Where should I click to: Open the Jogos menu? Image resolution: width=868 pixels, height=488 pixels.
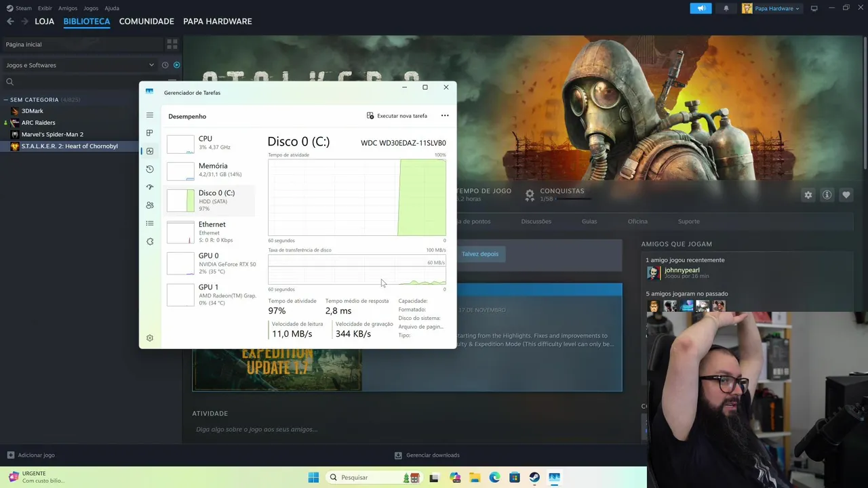click(90, 8)
